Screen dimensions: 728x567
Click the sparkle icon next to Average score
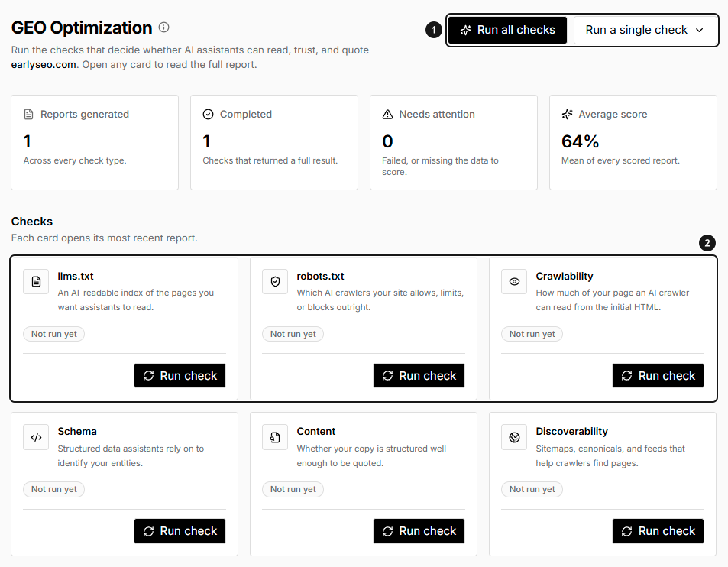tap(567, 114)
